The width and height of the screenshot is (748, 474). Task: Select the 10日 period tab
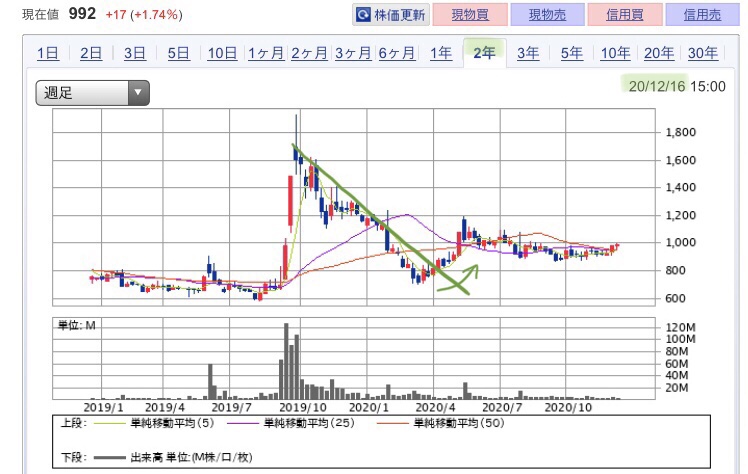222,53
